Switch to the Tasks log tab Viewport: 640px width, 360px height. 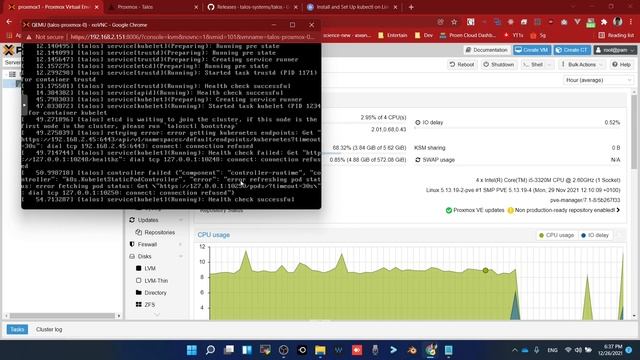(x=17, y=329)
